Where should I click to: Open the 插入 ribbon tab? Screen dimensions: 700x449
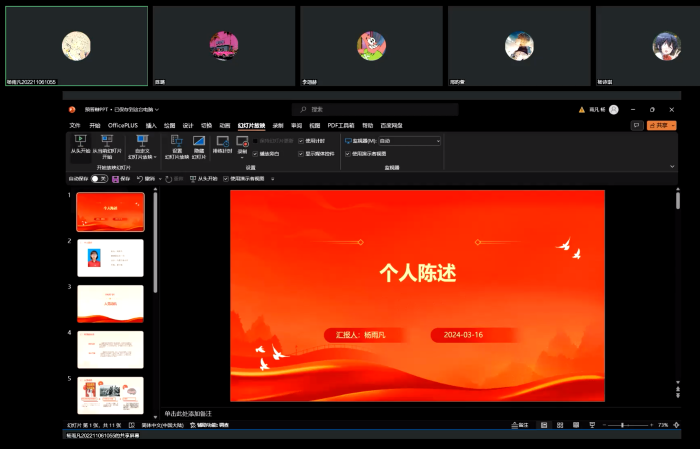tap(151, 125)
